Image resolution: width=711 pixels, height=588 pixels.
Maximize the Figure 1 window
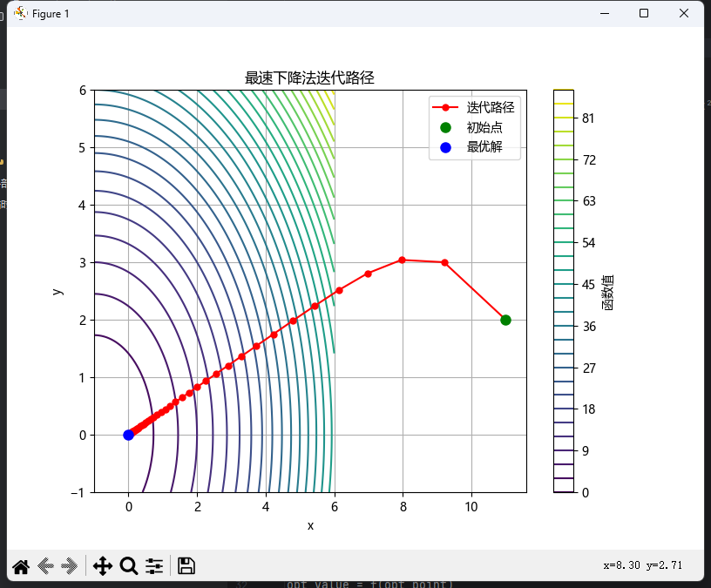point(644,14)
